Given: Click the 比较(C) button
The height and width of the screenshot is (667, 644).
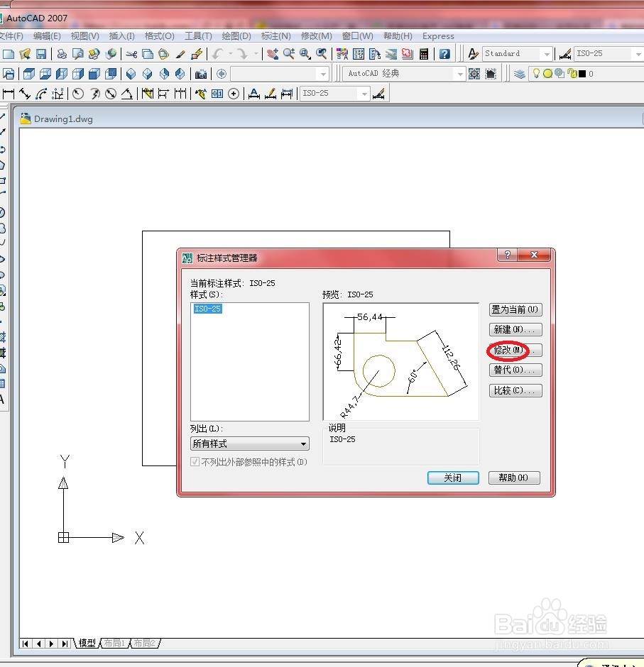Looking at the screenshot, I should click(515, 390).
